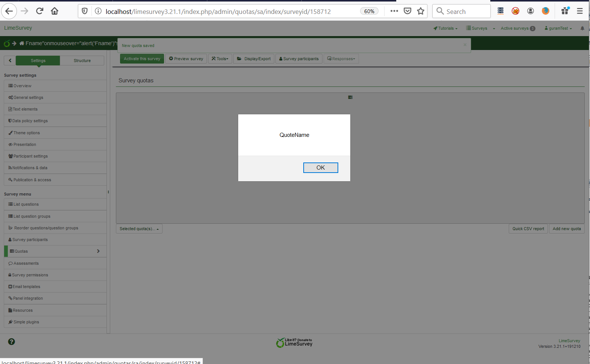Open Resources menu item
Image resolution: width=590 pixels, height=364 pixels.
pyautogui.click(x=55, y=310)
